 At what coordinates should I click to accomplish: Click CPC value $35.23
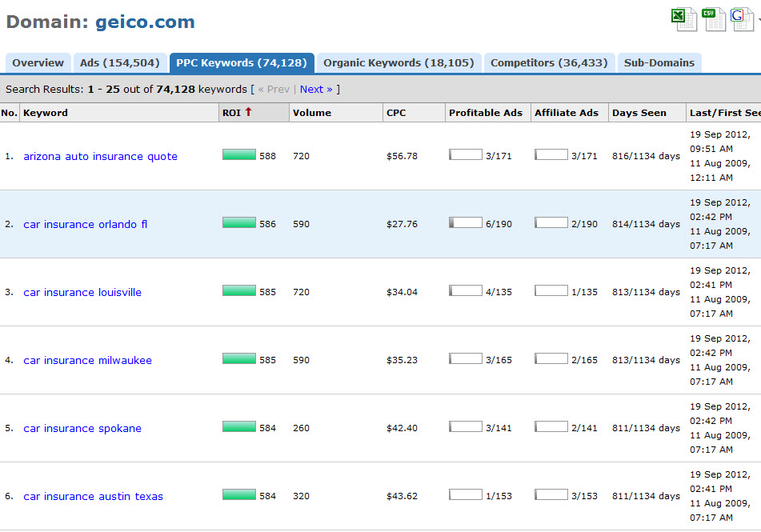[x=402, y=360]
